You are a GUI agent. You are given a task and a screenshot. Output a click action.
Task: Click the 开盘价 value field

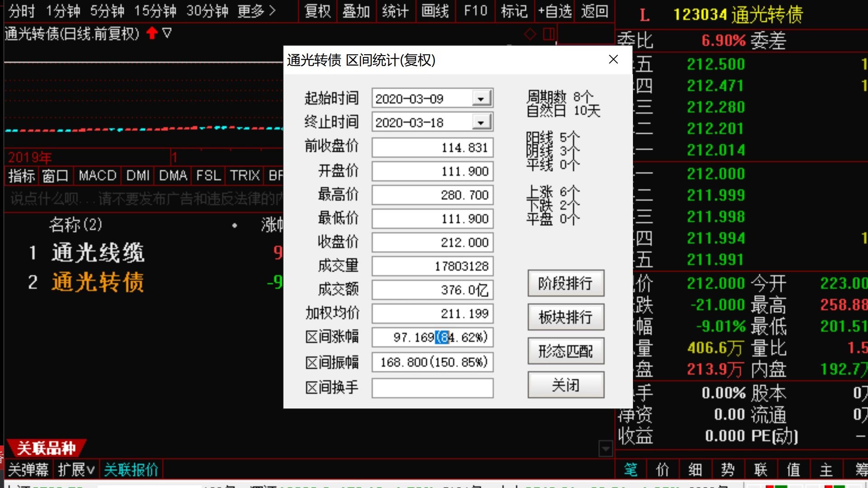click(x=432, y=171)
